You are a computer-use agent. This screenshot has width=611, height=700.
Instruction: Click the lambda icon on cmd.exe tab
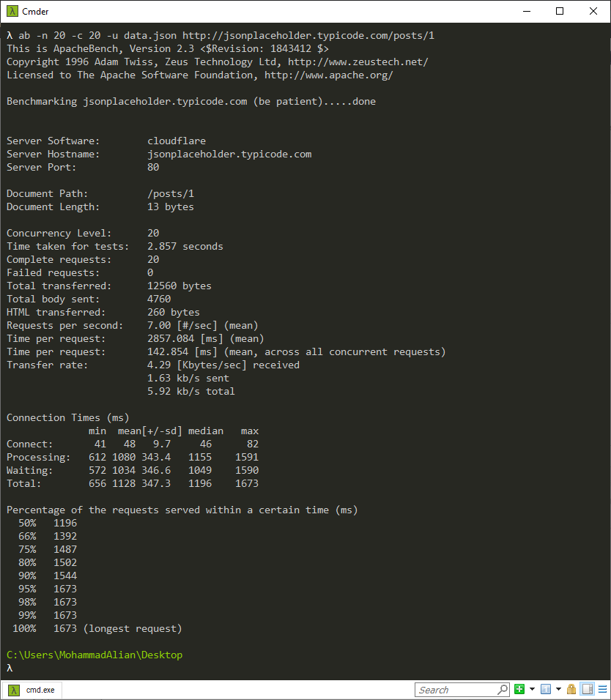(14, 690)
